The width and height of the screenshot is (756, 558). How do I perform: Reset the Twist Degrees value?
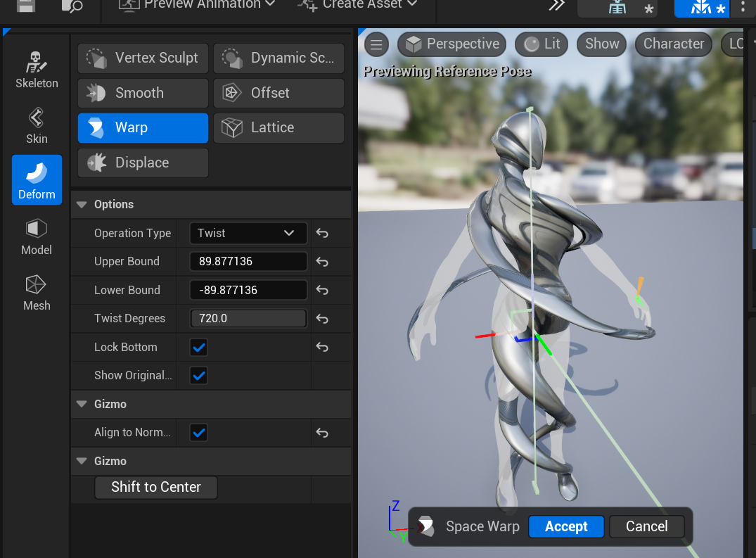[322, 319]
